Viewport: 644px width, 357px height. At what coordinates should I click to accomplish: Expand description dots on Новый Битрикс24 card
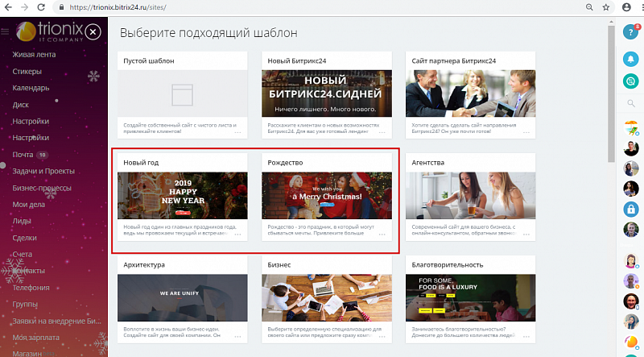click(382, 132)
